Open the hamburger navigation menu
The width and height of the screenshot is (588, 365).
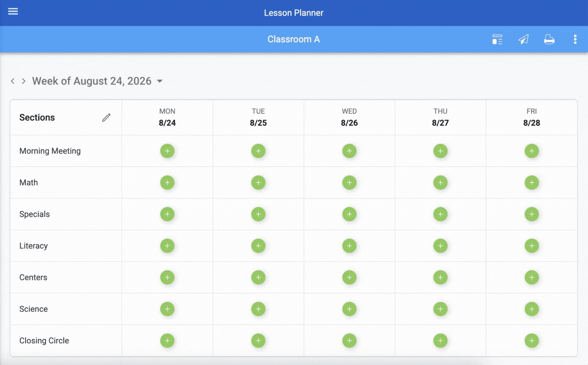(13, 11)
